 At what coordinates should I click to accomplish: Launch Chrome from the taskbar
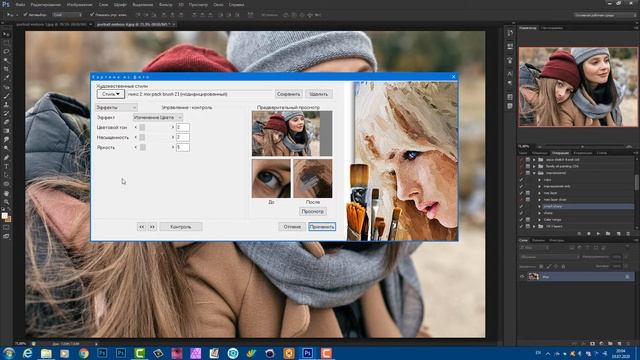click(x=84, y=353)
